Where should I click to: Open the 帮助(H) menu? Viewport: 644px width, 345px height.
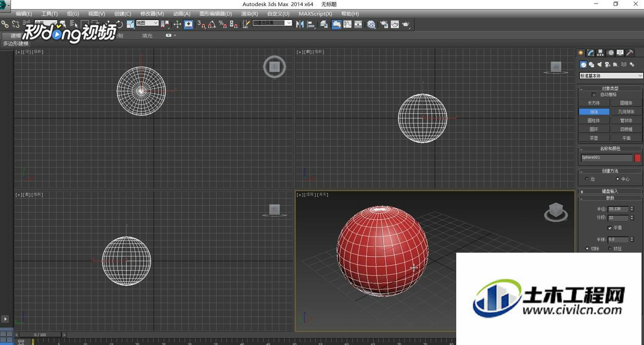(x=350, y=14)
